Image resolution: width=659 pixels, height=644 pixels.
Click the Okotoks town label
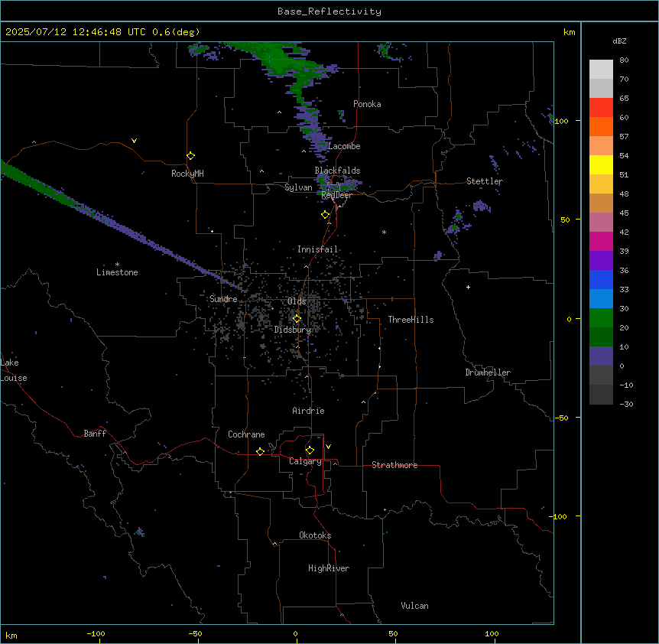[315, 535]
